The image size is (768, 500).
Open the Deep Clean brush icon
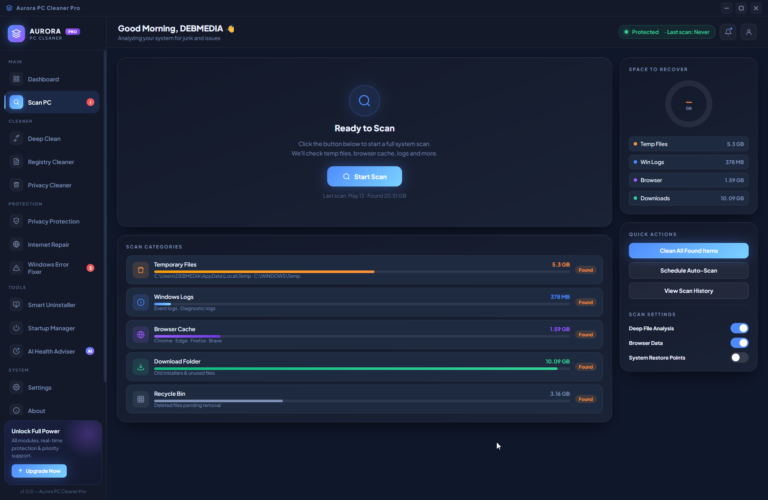point(16,139)
